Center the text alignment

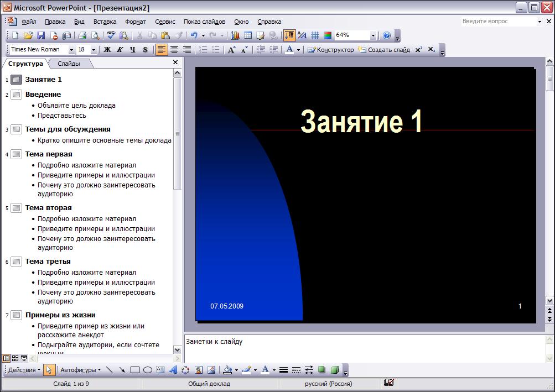[174, 50]
